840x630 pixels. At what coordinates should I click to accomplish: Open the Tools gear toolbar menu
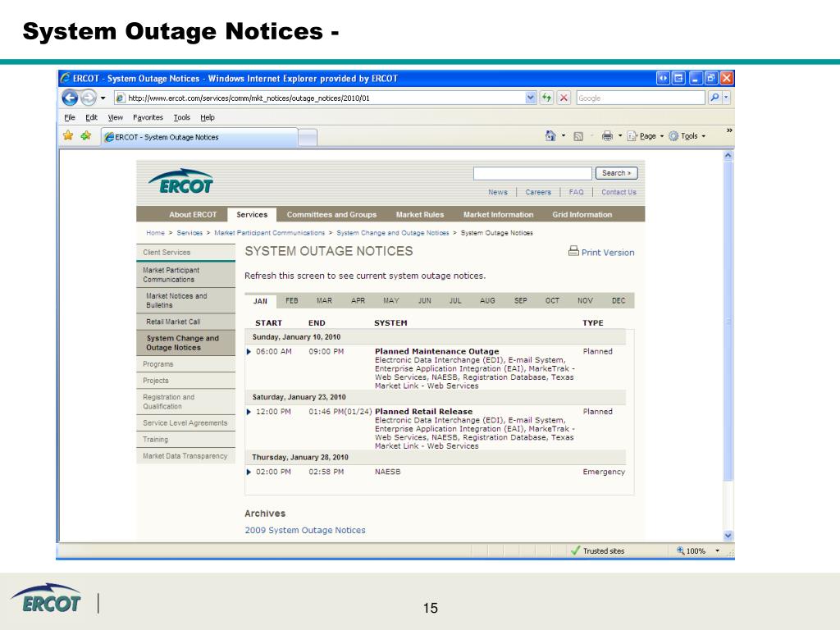(687, 136)
